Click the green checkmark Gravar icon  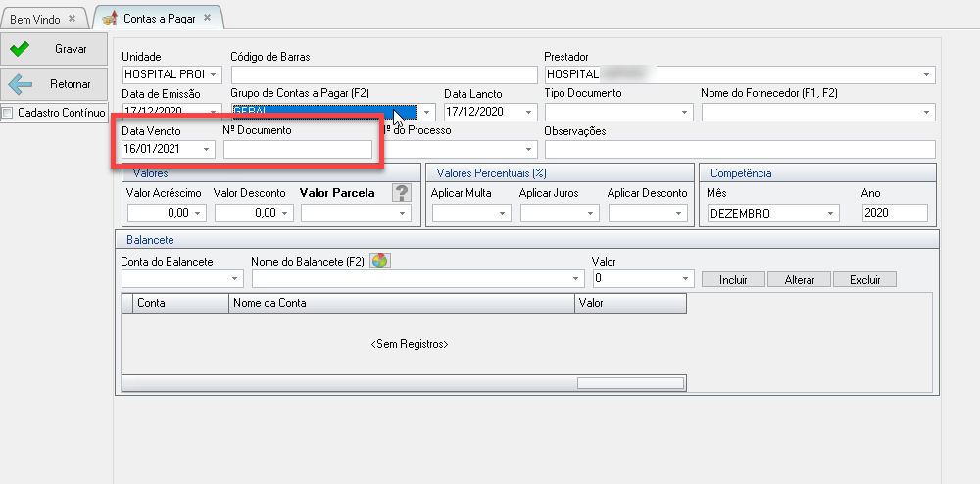[x=20, y=48]
